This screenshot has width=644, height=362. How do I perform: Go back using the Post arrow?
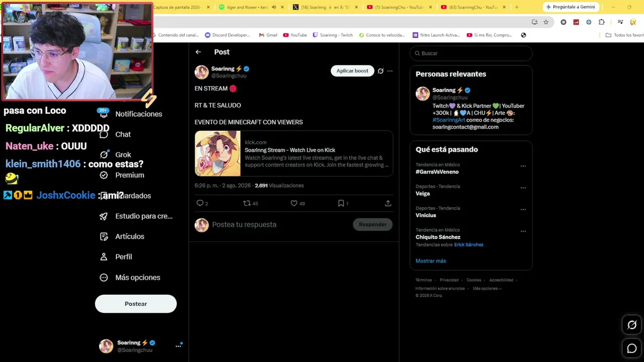[x=198, y=52]
